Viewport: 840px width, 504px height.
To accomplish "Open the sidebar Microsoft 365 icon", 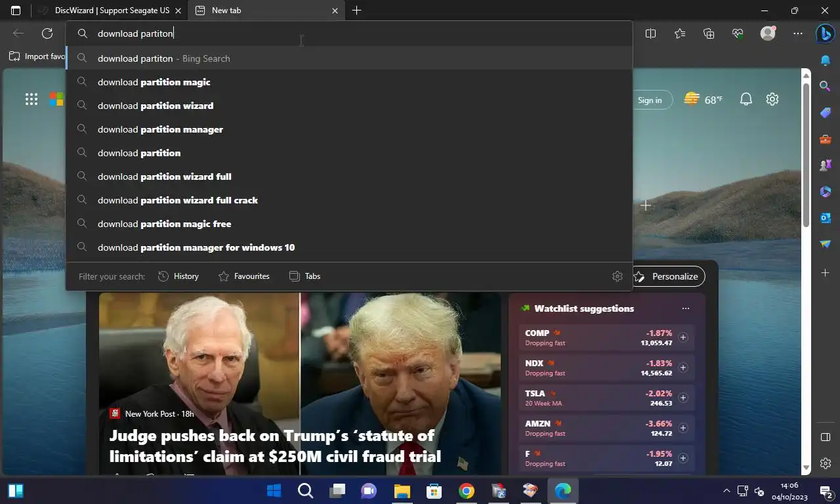I will pyautogui.click(x=826, y=192).
